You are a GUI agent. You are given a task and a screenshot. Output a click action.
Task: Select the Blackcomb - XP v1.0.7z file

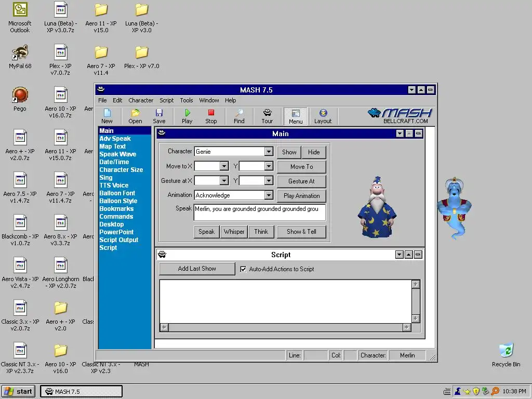(x=20, y=231)
